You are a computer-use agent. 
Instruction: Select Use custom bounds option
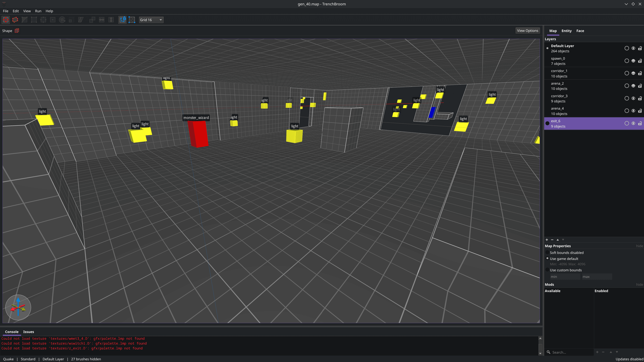(548, 270)
